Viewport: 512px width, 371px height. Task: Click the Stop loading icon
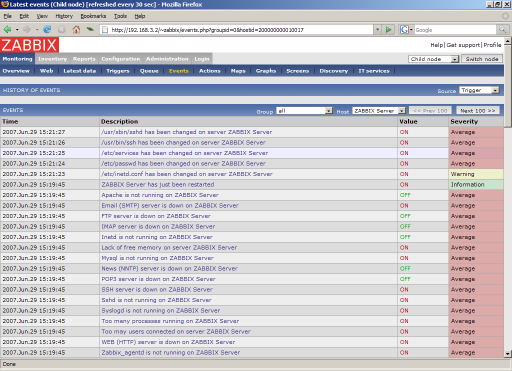(x=62, y=30)
